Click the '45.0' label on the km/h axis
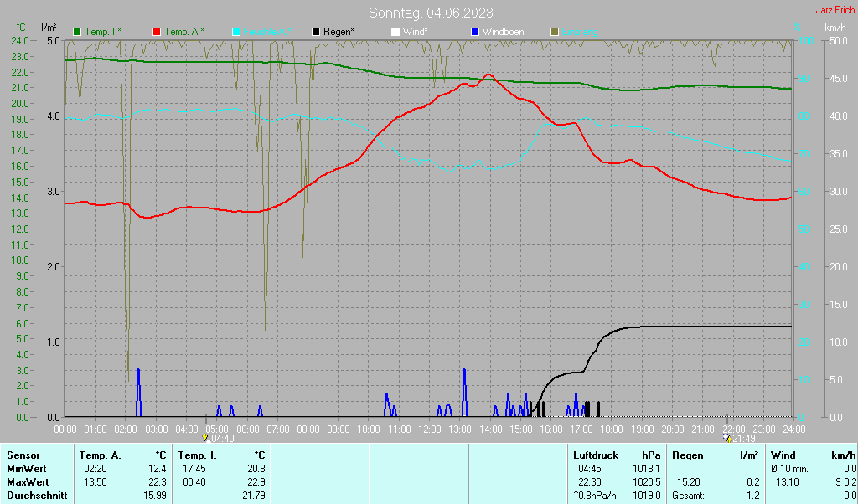Viewport: 858px width, 504px height. 838,79
